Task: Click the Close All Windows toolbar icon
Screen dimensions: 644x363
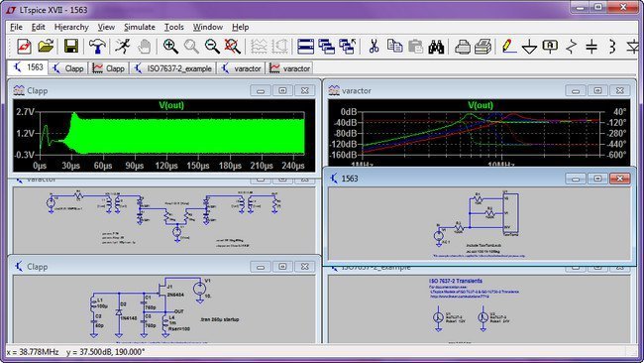Action: tap(348, 46)
